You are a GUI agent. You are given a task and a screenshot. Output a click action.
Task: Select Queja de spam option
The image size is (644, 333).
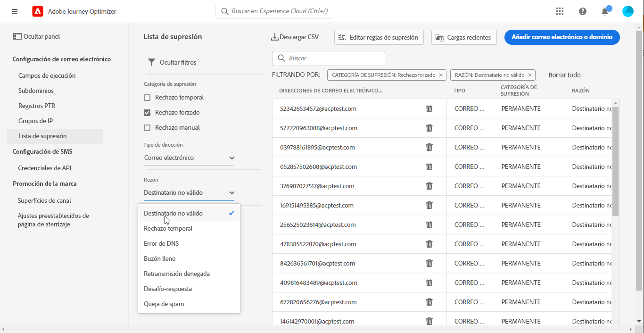click(189, 304)
